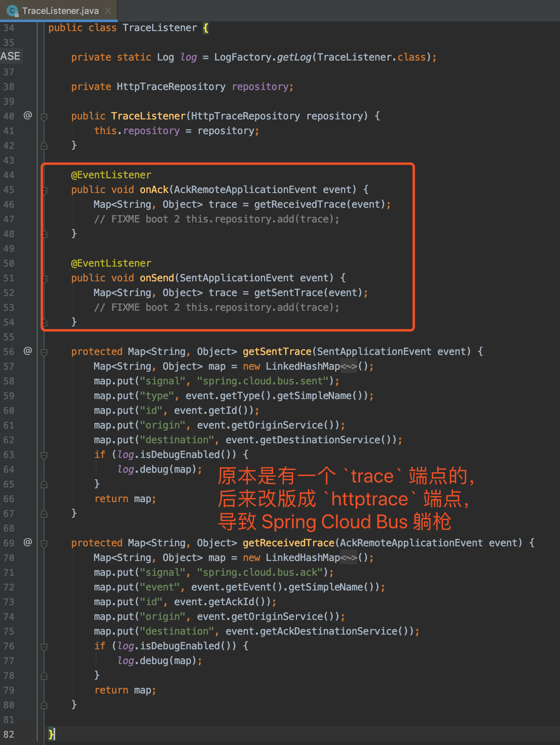
Task: Click the gutter @ icon at line 40
Action: (27, 116)
